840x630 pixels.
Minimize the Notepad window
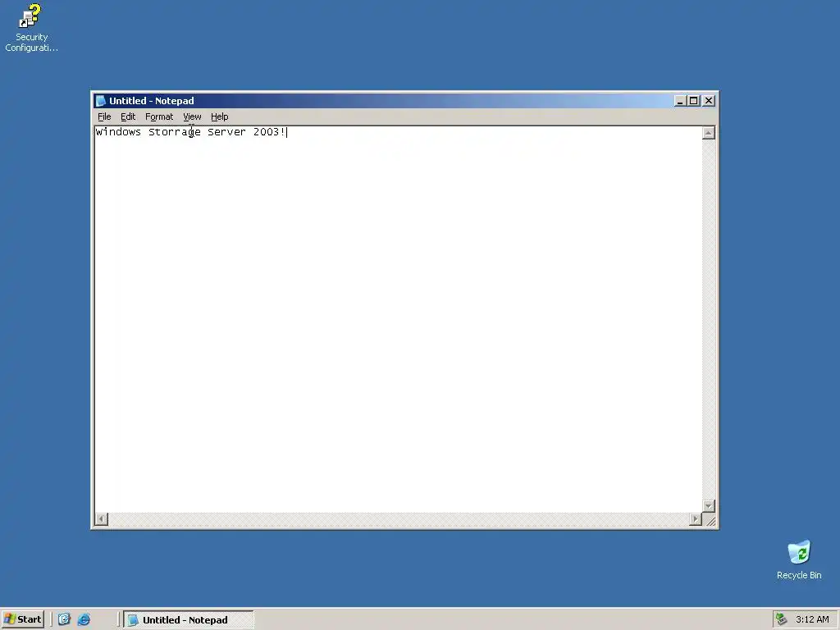click(x=680, y=101)
